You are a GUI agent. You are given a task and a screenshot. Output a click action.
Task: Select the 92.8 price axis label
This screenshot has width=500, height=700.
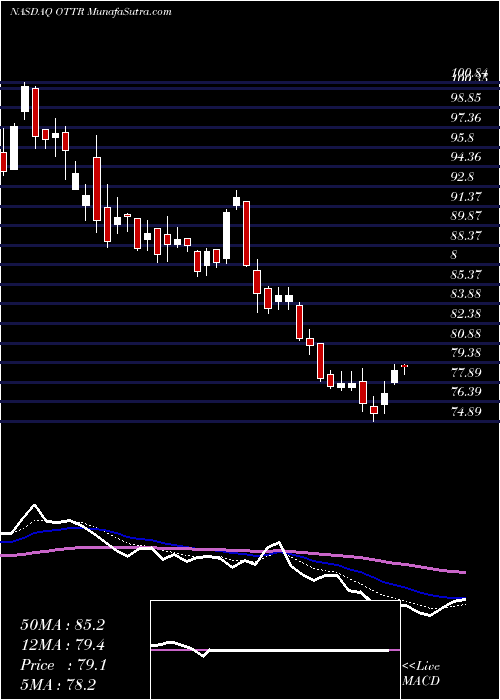click(462, 177)
